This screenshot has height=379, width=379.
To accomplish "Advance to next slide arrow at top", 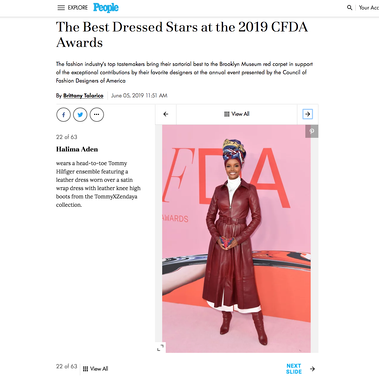I will (x=307, y=114).
